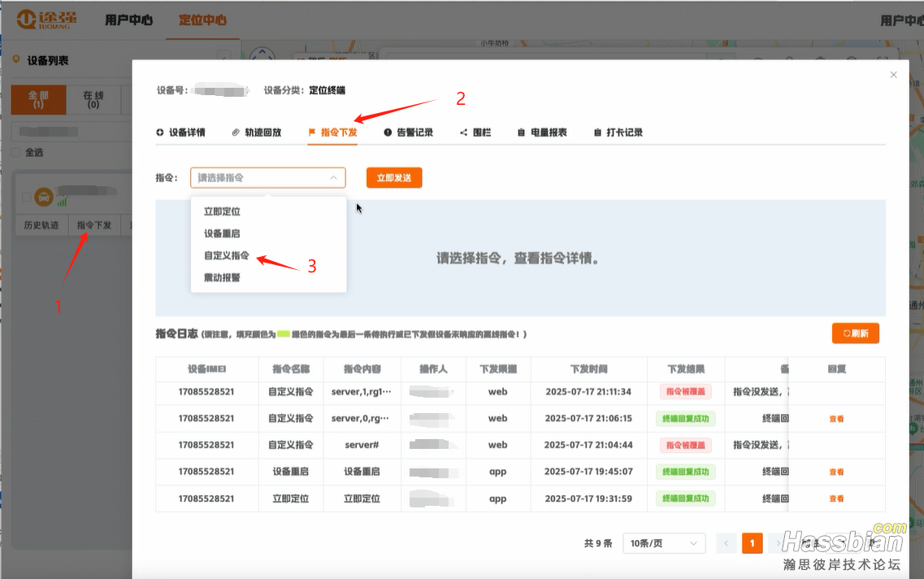
Task: Switch to the 设备详情 tab
Action: 180,133
